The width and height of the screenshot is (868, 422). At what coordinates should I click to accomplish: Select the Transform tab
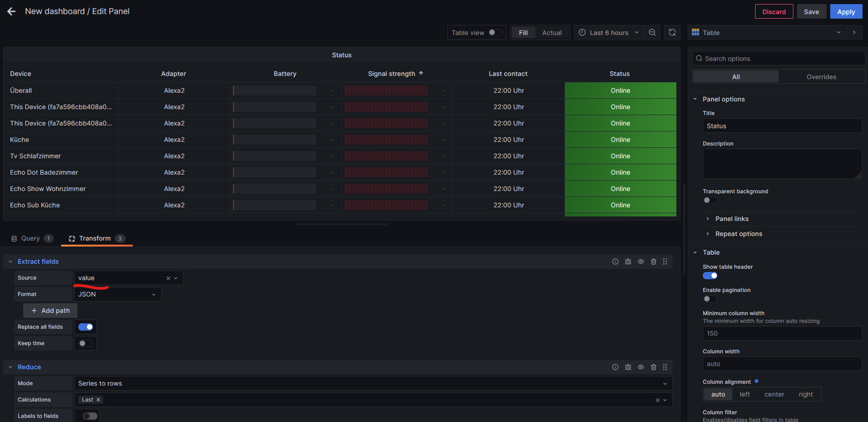[x=96, y=238]
